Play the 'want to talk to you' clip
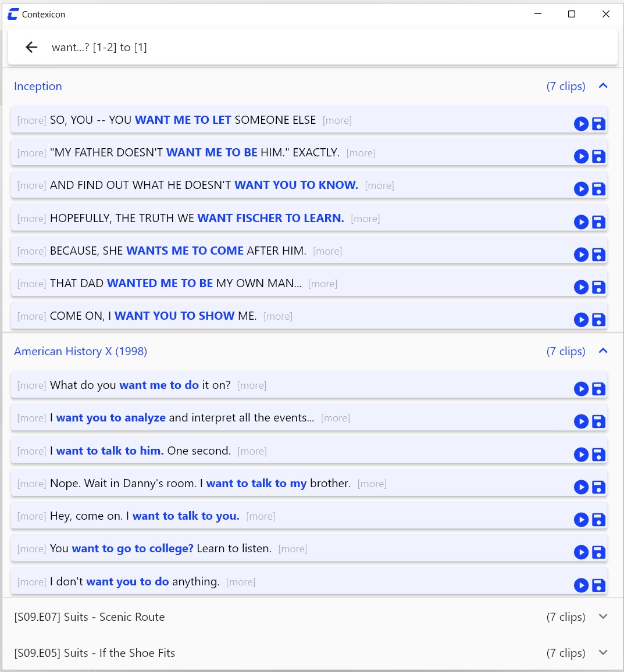Image resolution: width=624 pixels, height=672 pixels. 581,520
